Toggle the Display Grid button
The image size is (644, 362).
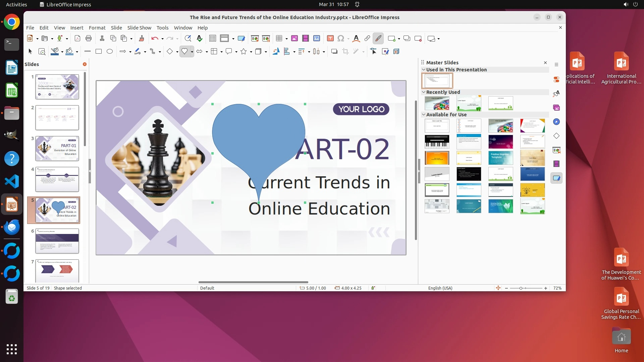pyautogui.click(x=213, y=39)
